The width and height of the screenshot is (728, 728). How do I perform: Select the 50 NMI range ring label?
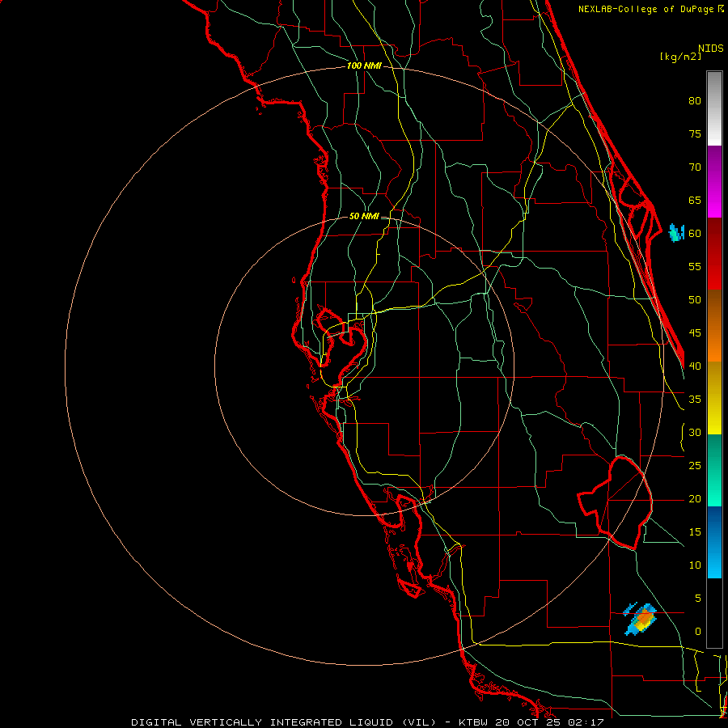tap(364, 216)
